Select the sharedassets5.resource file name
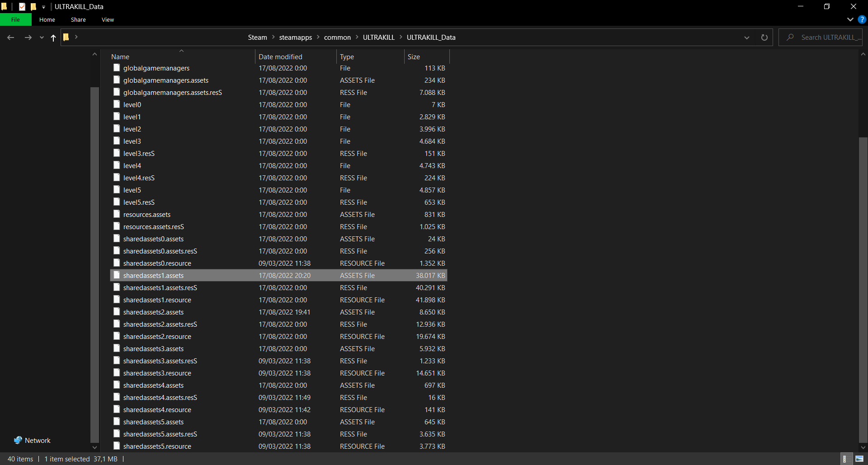Viewport: 868px width, 465px height. tap(157, 446)
